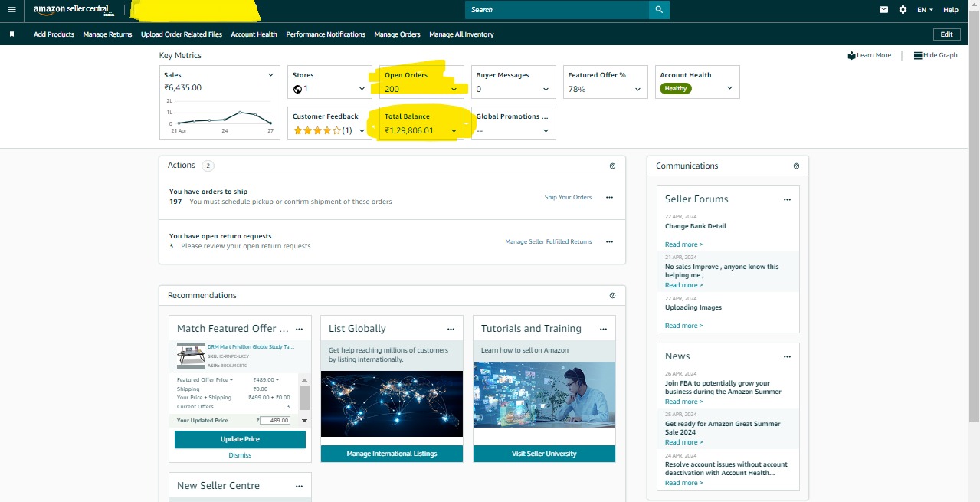
Task: Click the search magnifier button
Action: pos(659,10)
